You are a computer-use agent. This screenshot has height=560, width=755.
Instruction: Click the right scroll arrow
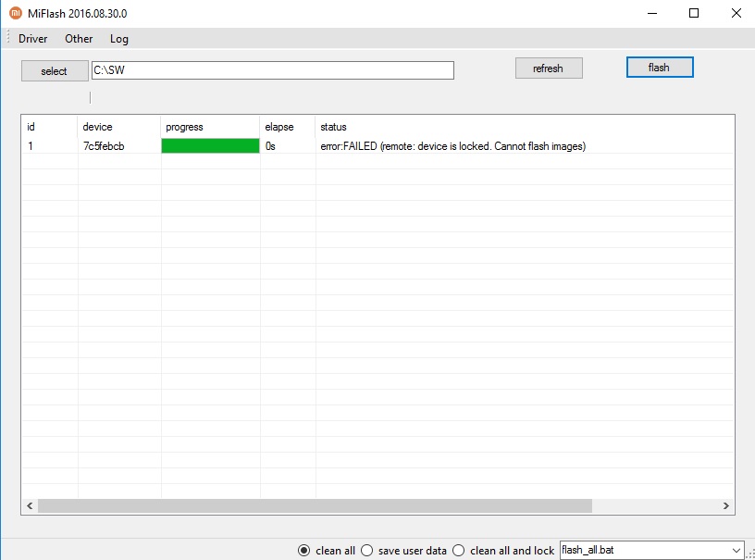(x=725, y=505)
